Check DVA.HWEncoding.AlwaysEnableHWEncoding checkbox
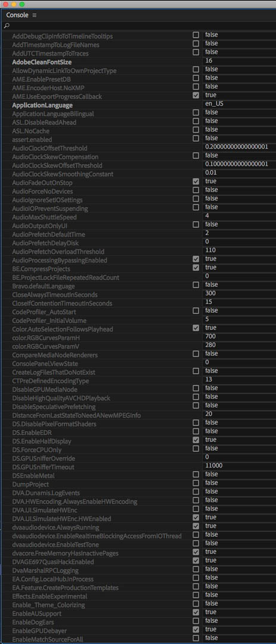The image size is (276, 644). [196, 500]
